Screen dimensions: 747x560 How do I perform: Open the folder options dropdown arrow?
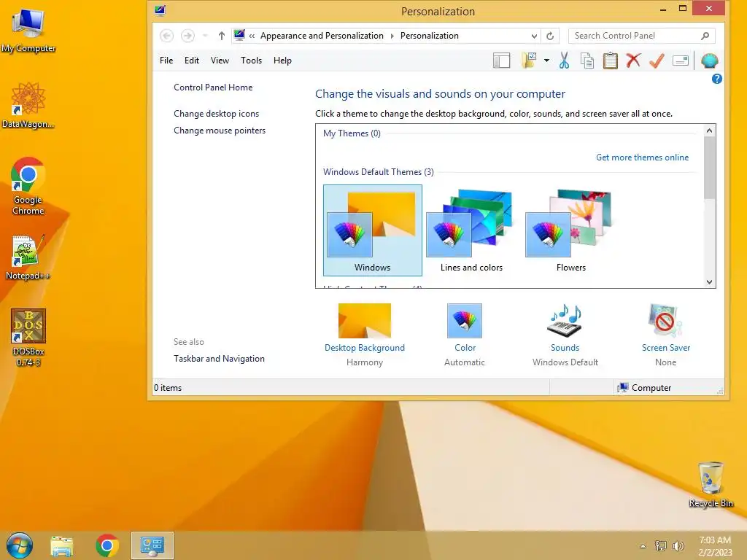(x=546, y=61)
